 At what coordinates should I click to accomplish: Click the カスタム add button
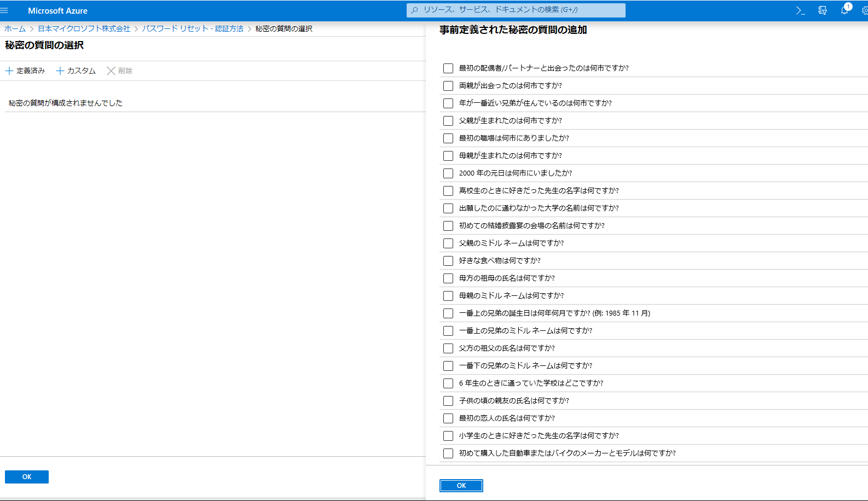[x=76, y=71]
